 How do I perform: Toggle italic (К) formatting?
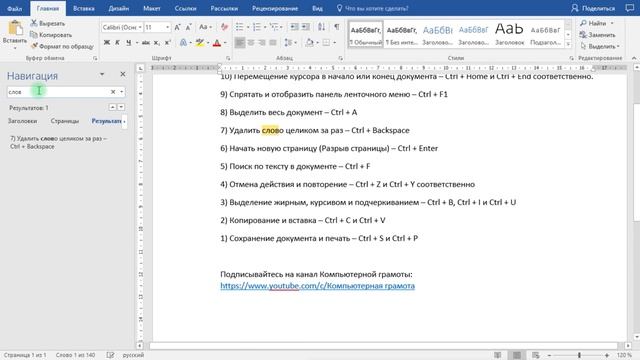(x=118, y=42)
